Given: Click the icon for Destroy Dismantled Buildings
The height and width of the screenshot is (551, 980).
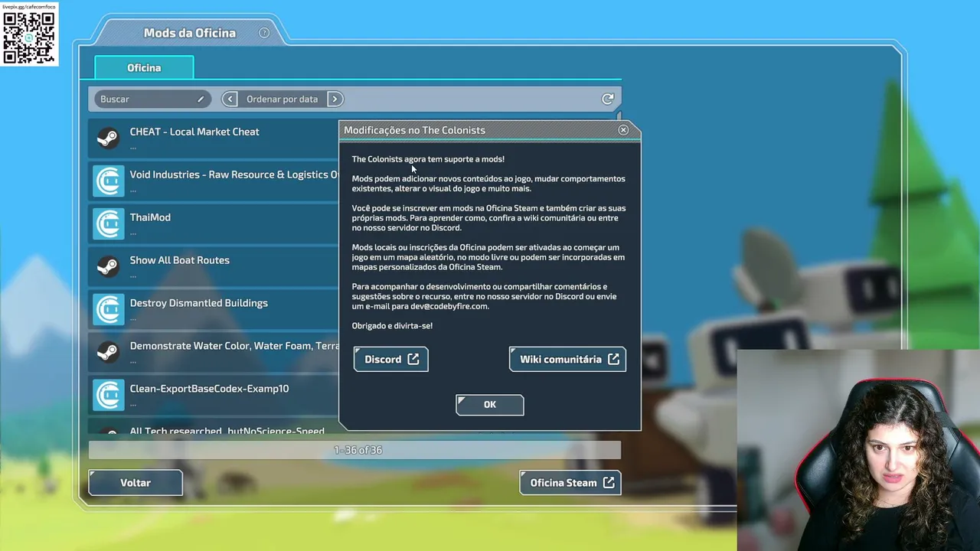Looking at the screenshot, I should 108,309.
